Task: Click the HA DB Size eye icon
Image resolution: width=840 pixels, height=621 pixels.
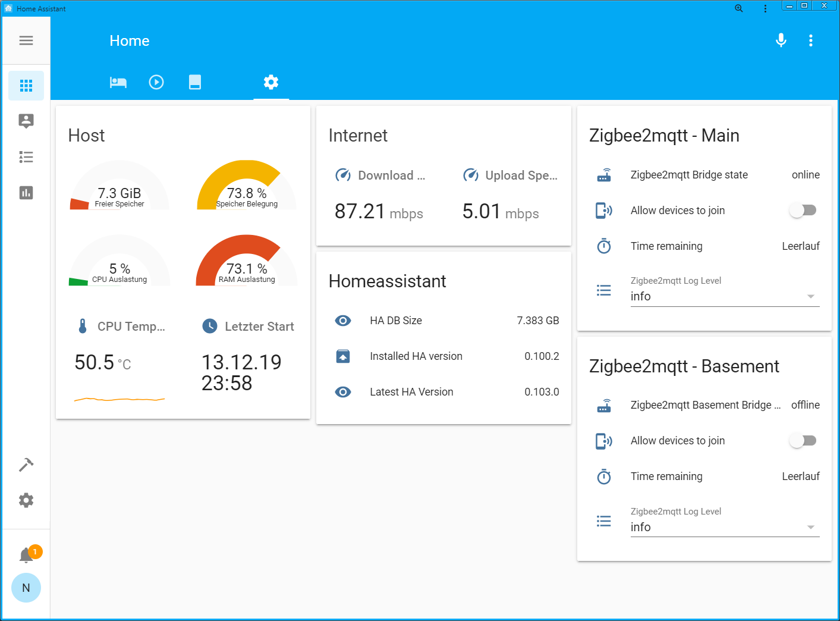Action: (x=343, y=321)
